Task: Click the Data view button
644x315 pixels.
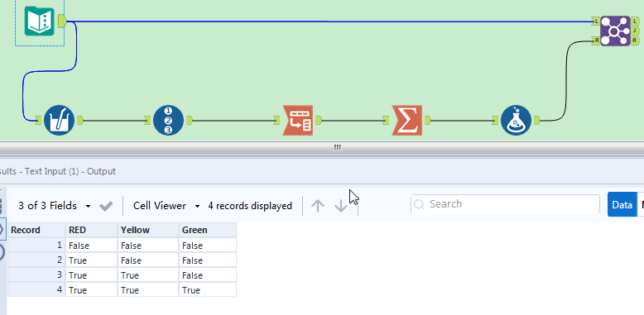Action: coord(622,204)
